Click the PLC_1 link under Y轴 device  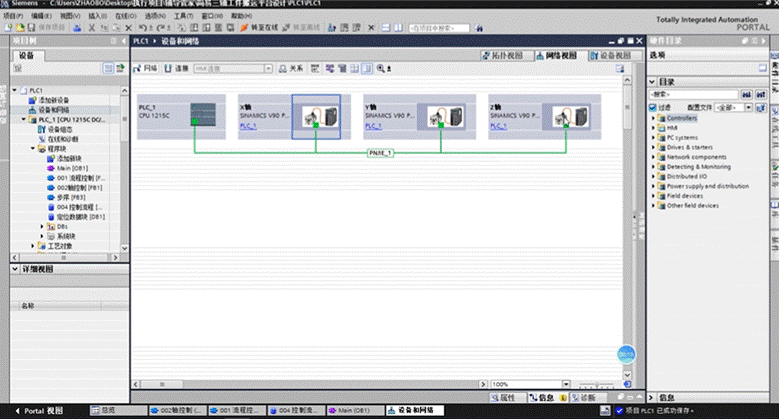[x=373, y=126]
